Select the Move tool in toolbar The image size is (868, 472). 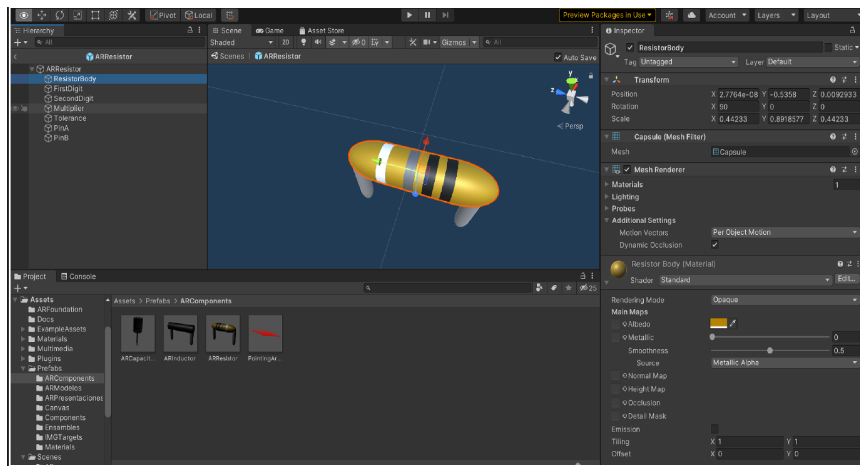42,15
